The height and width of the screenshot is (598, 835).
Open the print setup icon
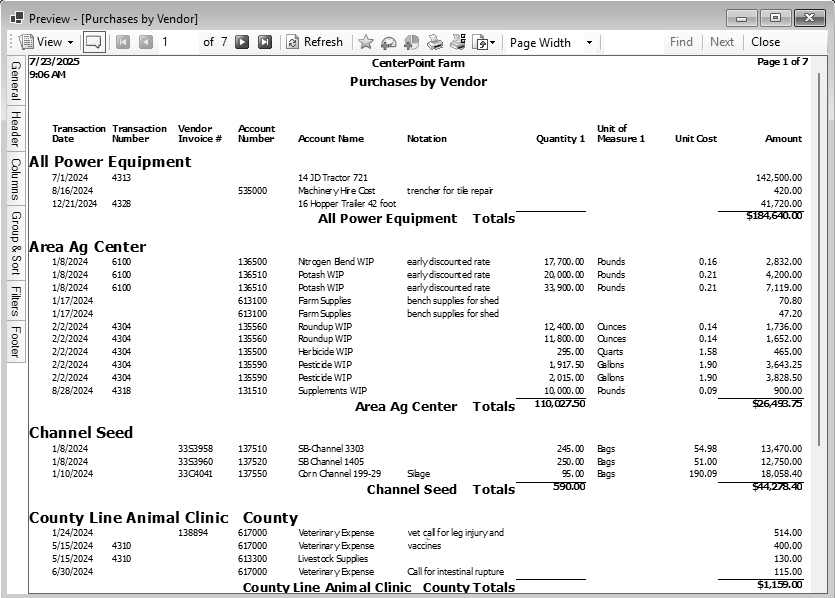click(x=458, y=42)
